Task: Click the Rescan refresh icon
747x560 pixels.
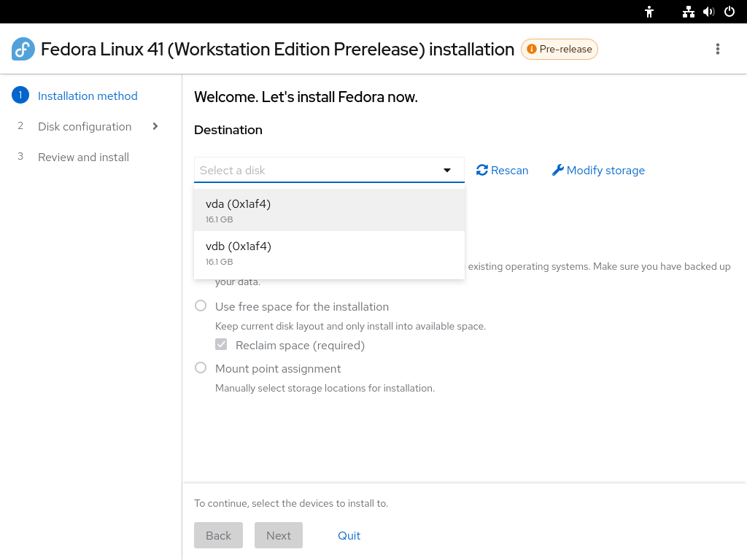Action: tap(482, 170)
